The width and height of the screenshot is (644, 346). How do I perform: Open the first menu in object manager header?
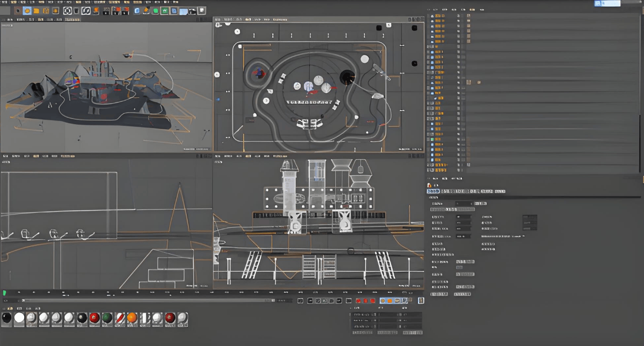click(429, 9)
